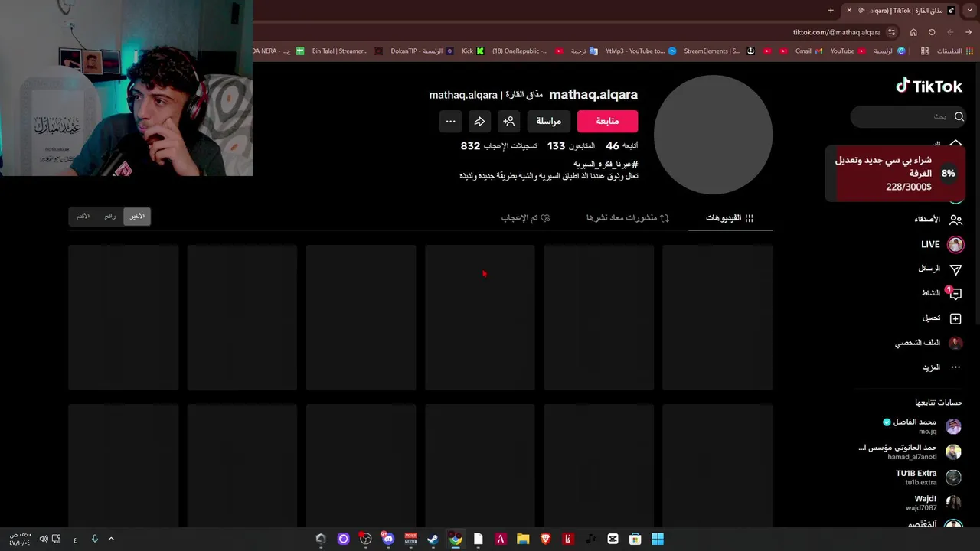Open the Steam taskbar icon
Viewport: 980px width, 551px height.
pyautogui.click(x=433, y=539)
